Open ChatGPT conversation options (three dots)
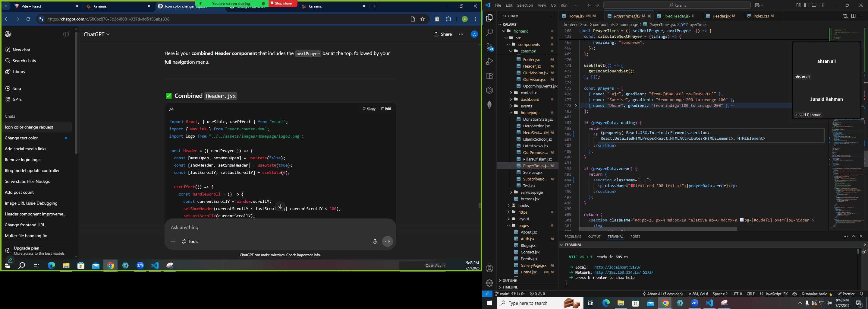 pyautogui.click(x=461, y=34)
